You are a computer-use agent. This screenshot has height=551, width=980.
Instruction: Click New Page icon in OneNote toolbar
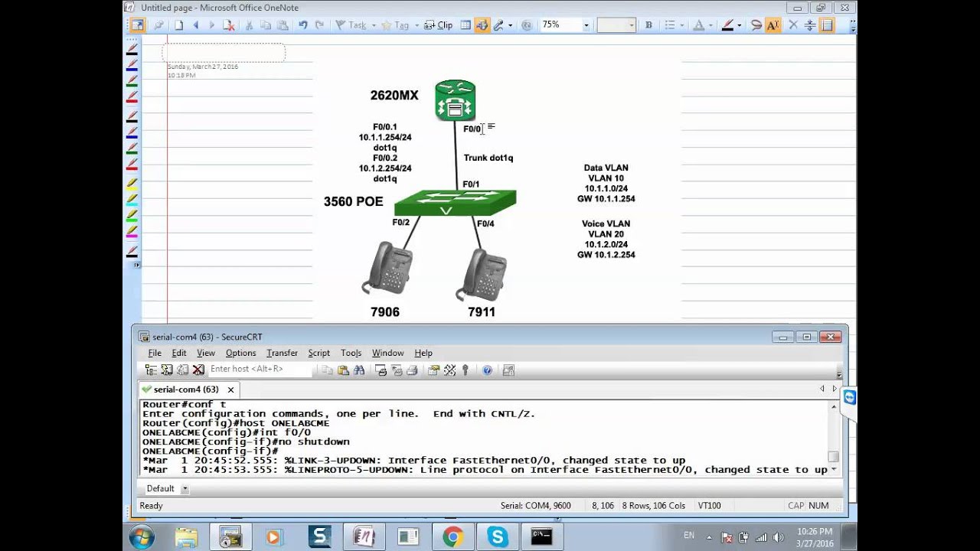pyautogui.click(x=178, y=25)
